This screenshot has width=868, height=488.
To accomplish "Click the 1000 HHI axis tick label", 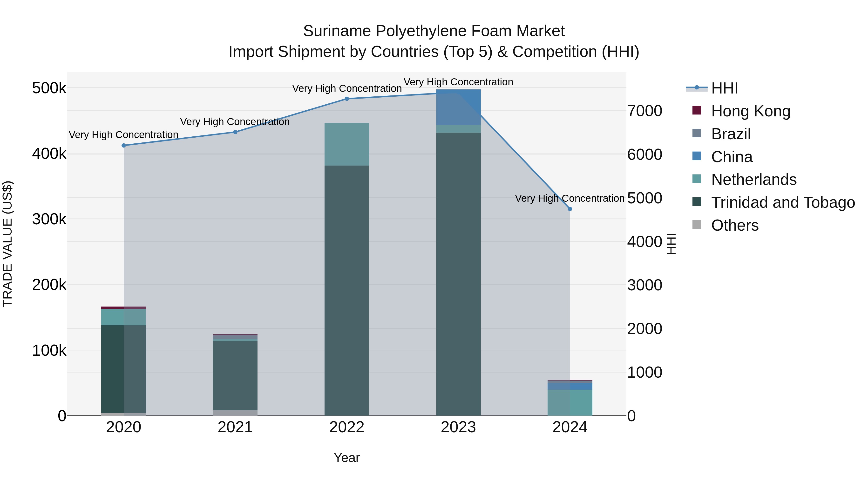I will [x=644, y=373].
